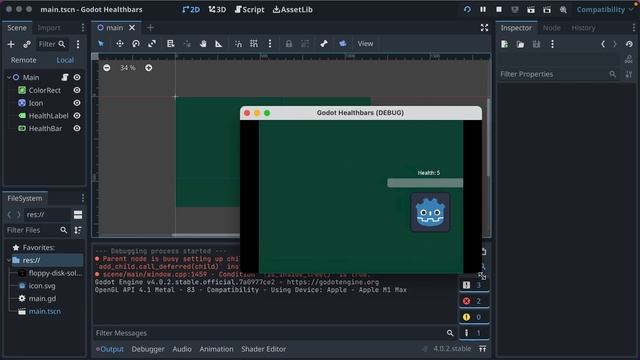Screen dimensions: 640x360
Task: Toggle FileSystem split view mode
Action: coord(78,214)
